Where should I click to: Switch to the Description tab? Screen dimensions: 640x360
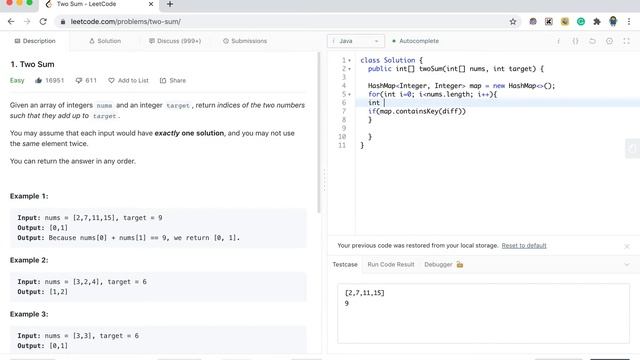pyautogui.click(x=35, y=41)
